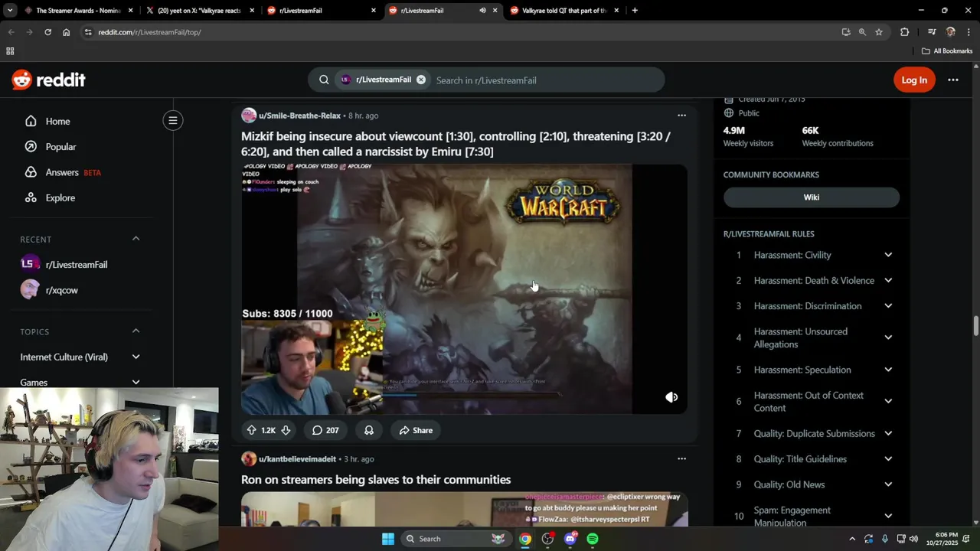Open the All Bookmarks folder

pyautogui.click(x=947, y=51)
